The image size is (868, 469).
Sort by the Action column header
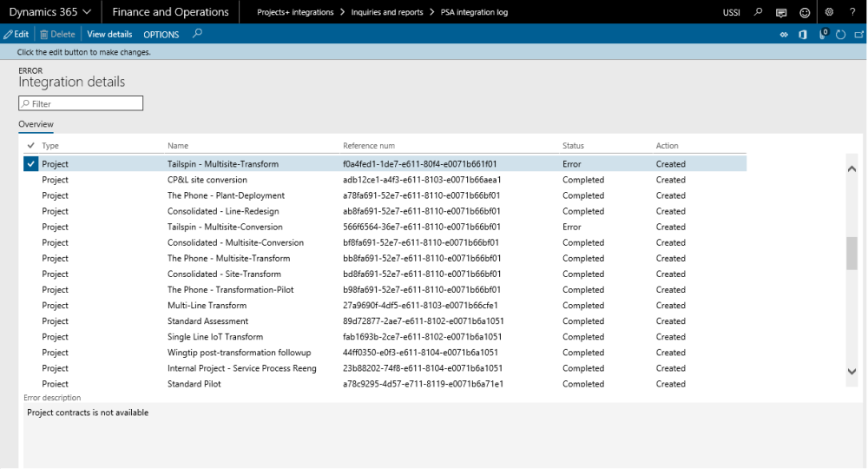pyautogui.click(x=667, y=146)
